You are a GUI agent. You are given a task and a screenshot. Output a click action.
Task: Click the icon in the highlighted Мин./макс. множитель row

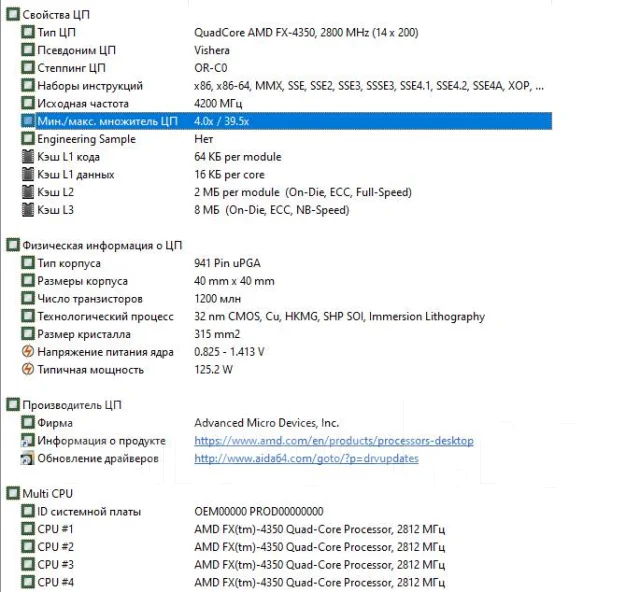(28, 121)
